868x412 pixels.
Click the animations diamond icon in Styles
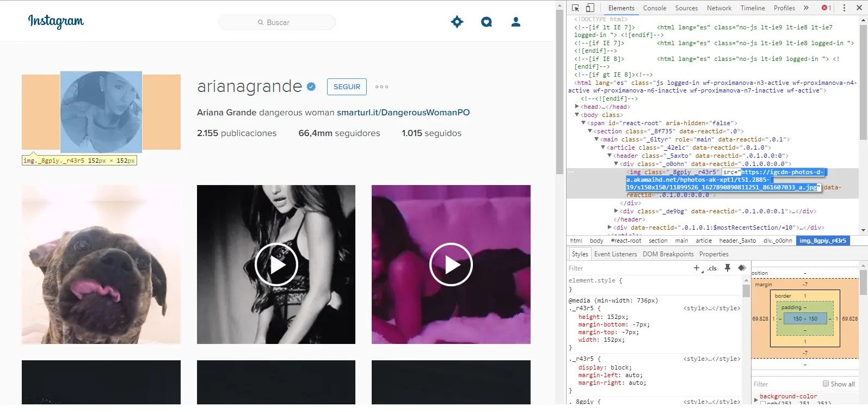point(742,268)
